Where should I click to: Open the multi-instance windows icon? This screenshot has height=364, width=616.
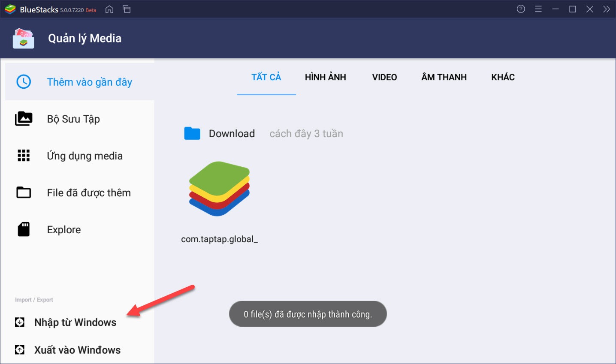(127, 9)
